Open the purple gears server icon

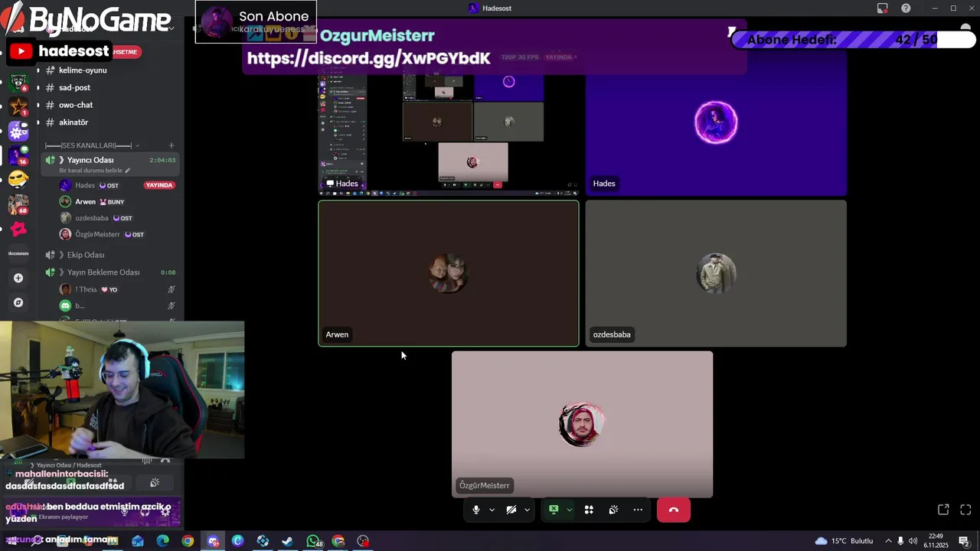pos(18,131)
